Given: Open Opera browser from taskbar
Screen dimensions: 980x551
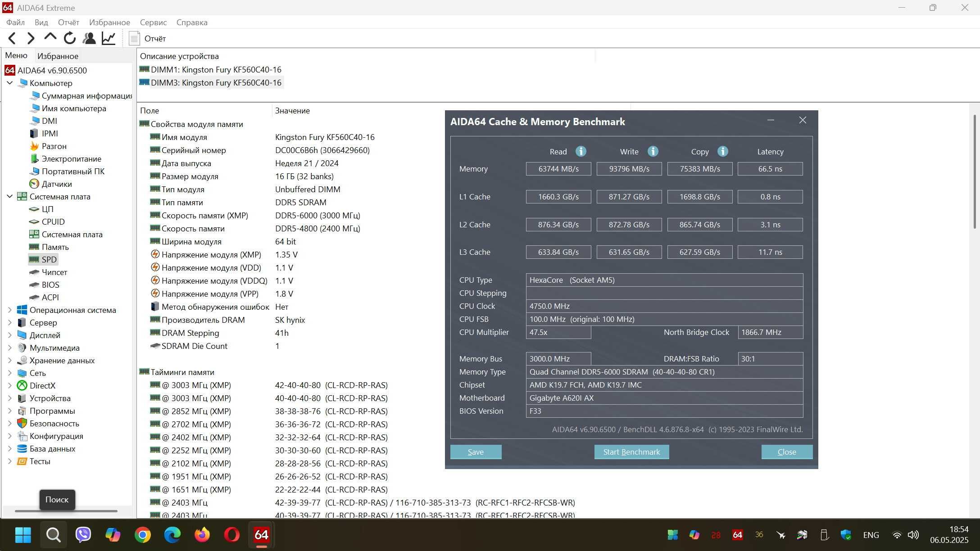Looking at the screenshot, I should (x=231, y=535).
